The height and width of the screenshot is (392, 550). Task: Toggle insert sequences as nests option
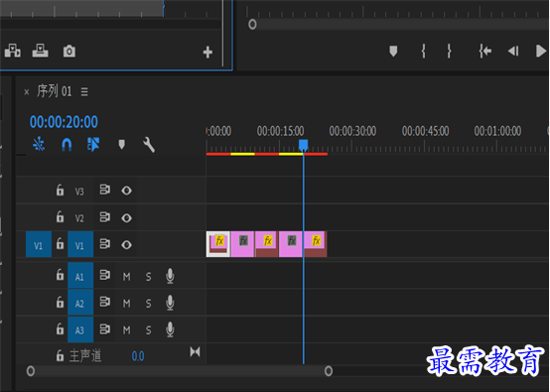(39, 144)
